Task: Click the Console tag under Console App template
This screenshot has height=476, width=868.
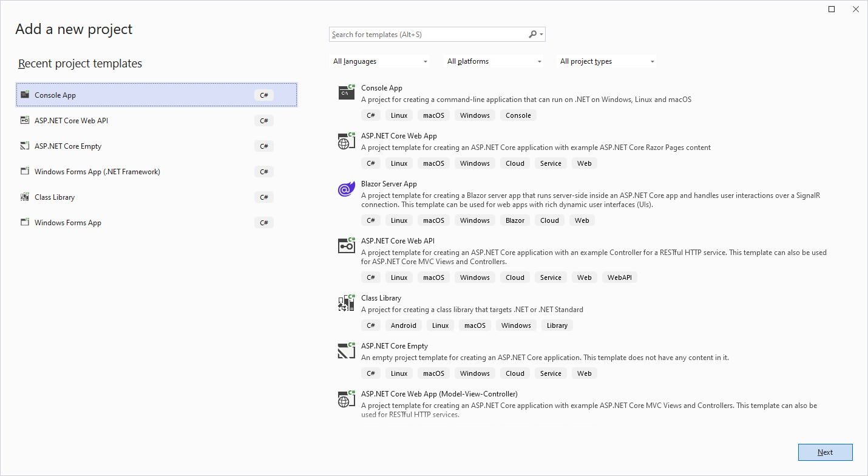Action: pos(518,115)
